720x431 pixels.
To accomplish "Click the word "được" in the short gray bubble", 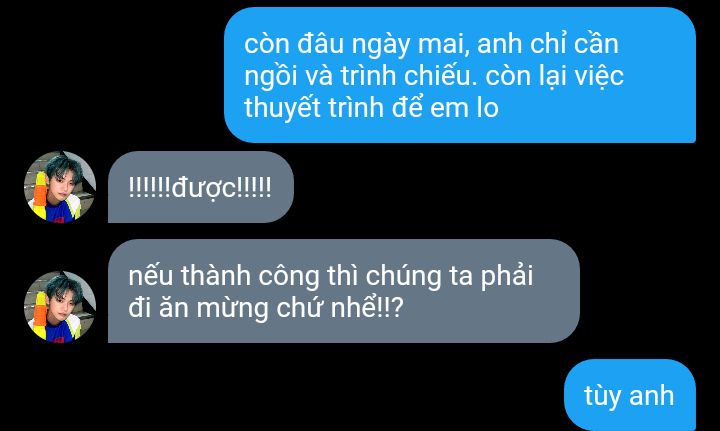I will [x=203, y=189].
